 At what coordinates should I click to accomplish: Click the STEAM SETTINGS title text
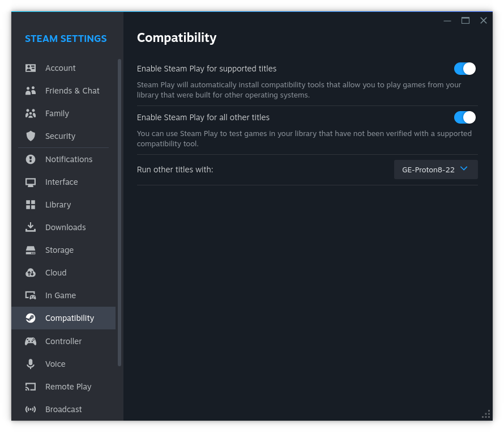click(66, 39)
